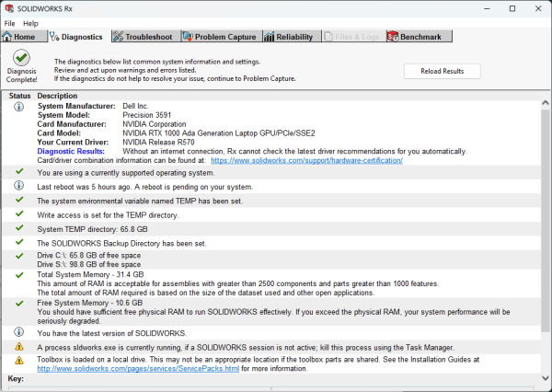This screenshot has height=392, width=552.
Task: Click the stethoscope icon on Diagnostics tab
Action: 54,36
